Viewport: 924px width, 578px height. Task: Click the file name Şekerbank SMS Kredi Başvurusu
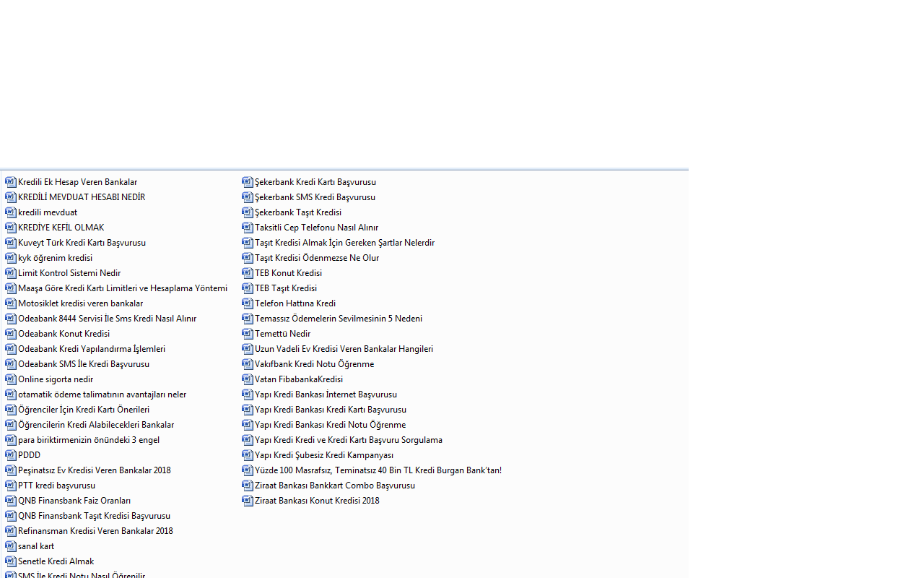tap(315, 197)
